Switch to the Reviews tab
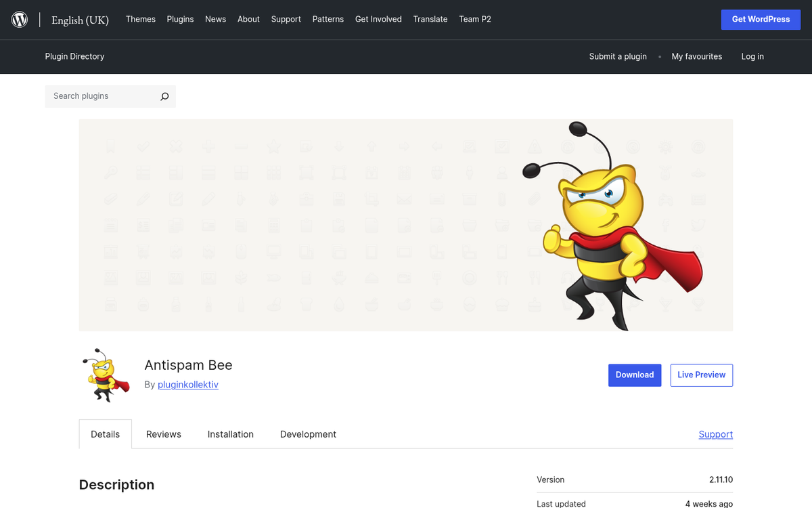Screen dimensions: 812x508 (x=164, y=434)
